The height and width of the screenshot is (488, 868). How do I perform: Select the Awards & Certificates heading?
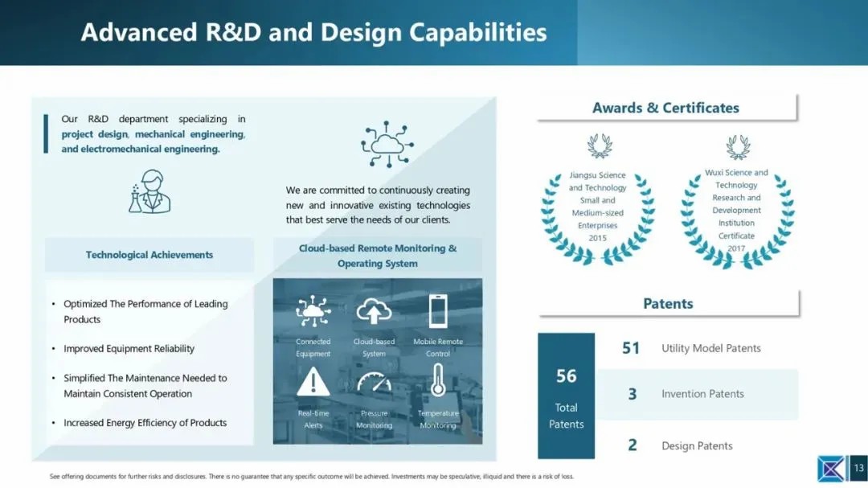(666, 108)
